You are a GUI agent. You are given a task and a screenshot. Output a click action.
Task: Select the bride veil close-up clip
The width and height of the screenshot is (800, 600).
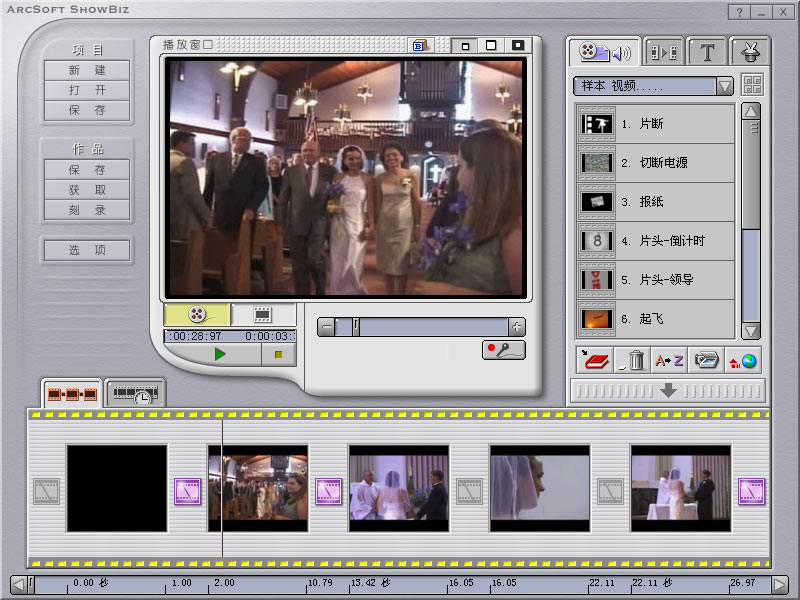540,488
